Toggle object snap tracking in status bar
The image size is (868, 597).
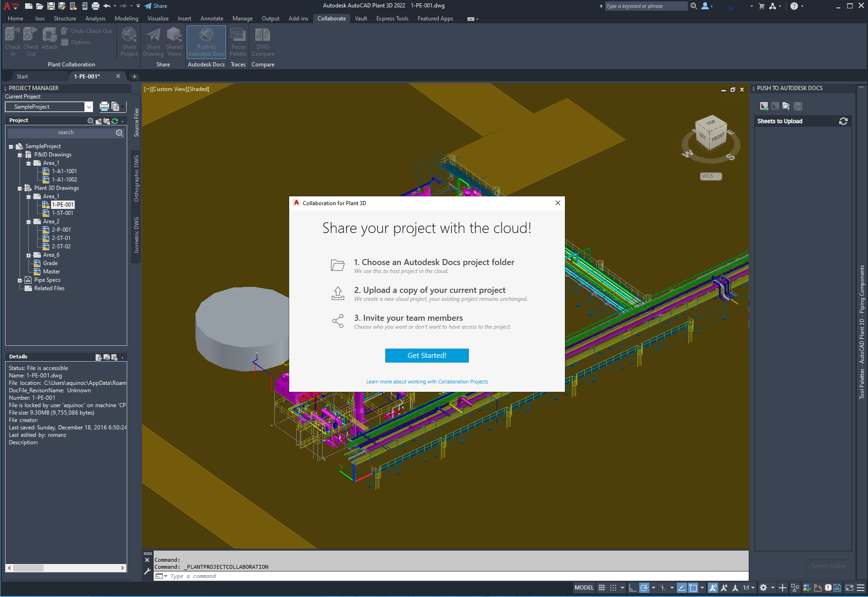pyautogui.click(x=682, y=588)
